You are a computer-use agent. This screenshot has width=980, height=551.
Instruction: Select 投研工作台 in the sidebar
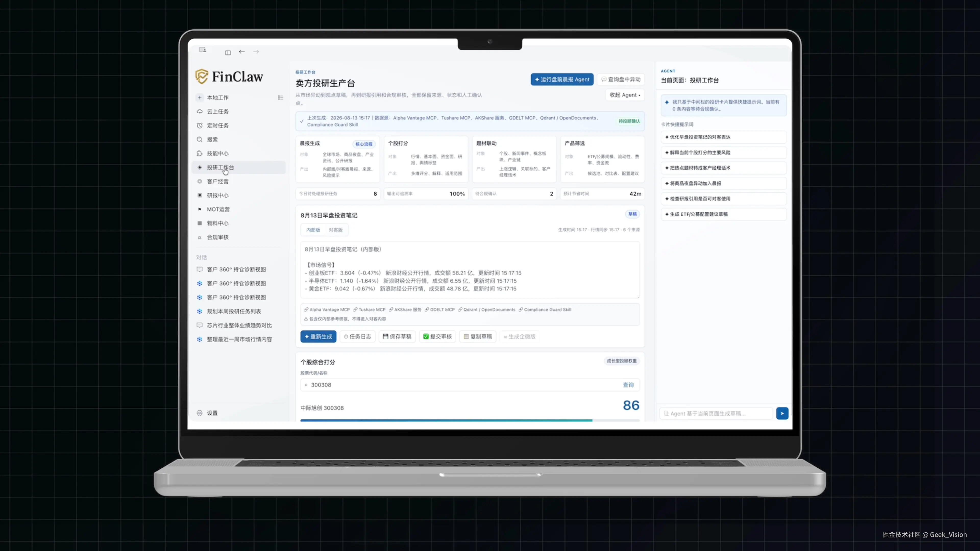239,167
